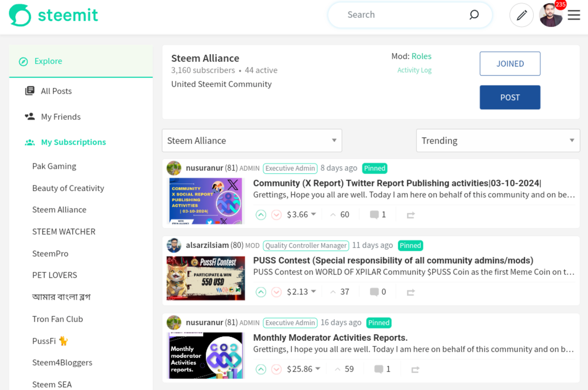Viewport: 588px width, 390px height.
Task: Open the Beauty of Creativity community
Action: (x=68, y=188)
